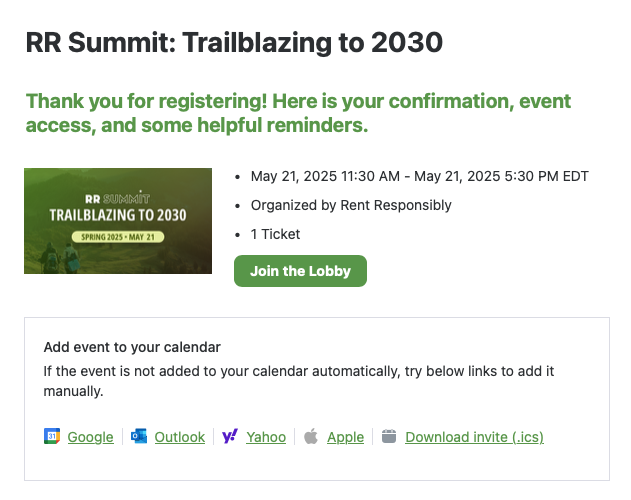The height and width of the screenshot is (500, 631).
Task: Open the Google calendar link
Action: click(91, 437)
